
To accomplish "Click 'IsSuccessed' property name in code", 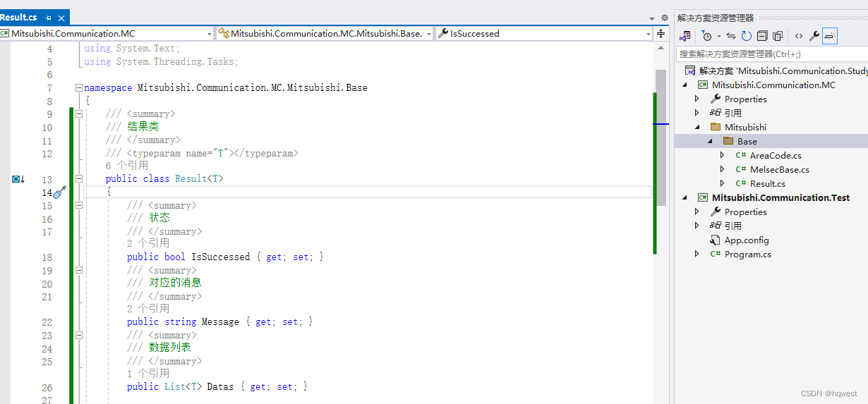I will tap(221, 257).
